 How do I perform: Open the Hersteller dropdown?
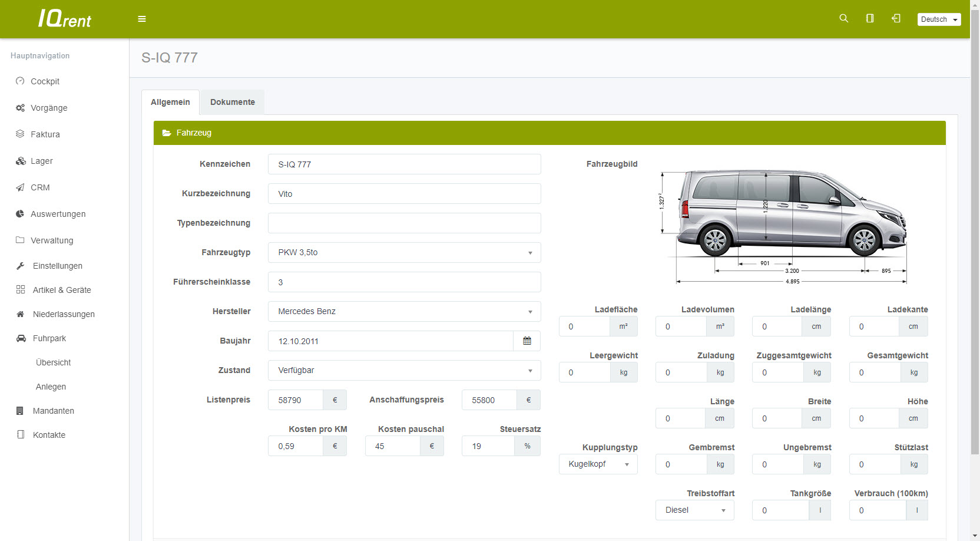coord(404,312)
